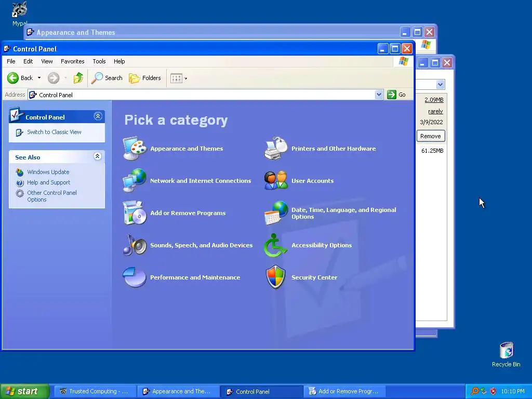Click Switch to Classic View link
532x399 pixels.
click(54, 132)
